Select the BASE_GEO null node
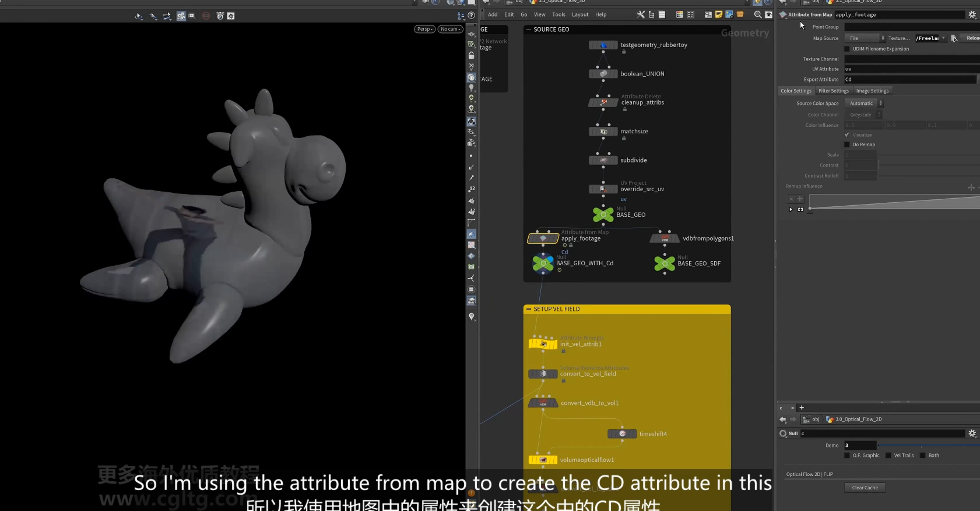Screen dimensions: 980x511 click(x=603, y=214)
